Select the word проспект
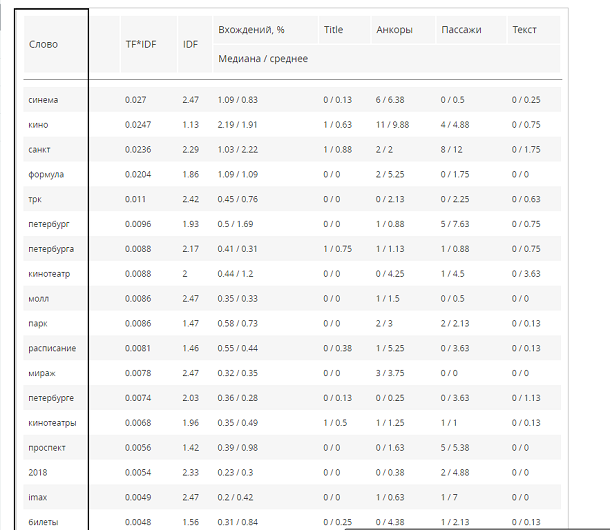This screenshot has height=530, width=610. click(x=47, y=448)
